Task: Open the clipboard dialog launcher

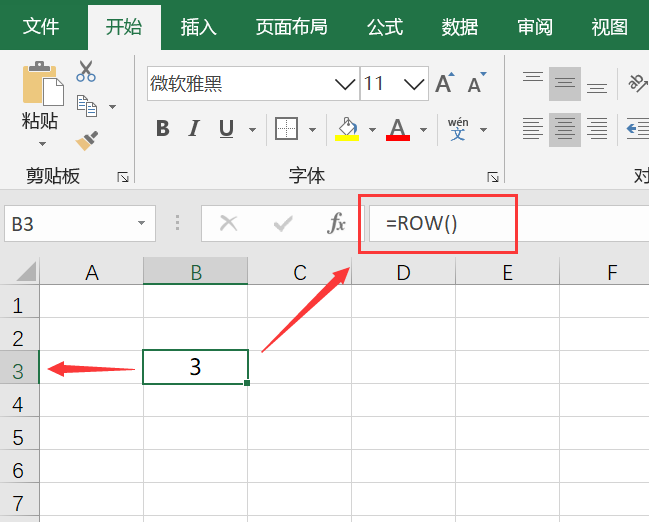Action: click(123, 177)
